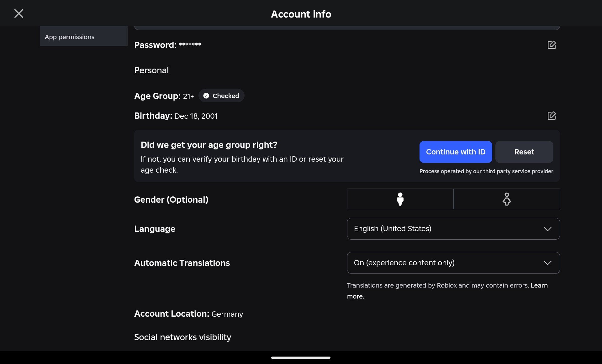Tap the Checked age badge

pos(221,96)
